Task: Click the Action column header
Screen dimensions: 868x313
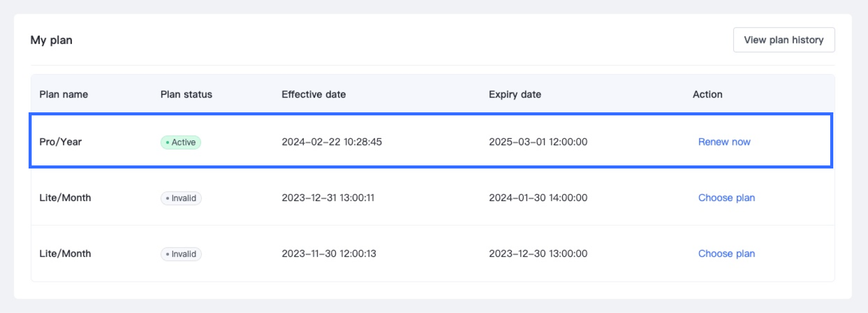Action: [x=707, y=94]
